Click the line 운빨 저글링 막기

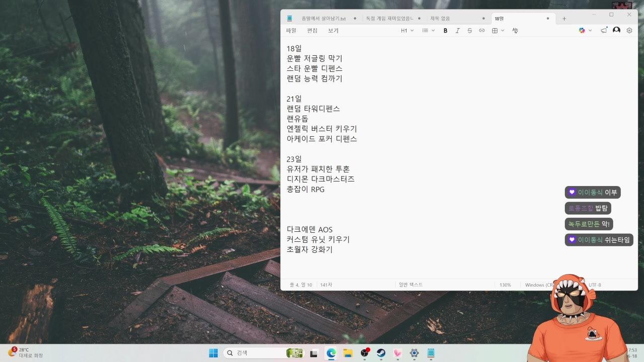(314, 58)
